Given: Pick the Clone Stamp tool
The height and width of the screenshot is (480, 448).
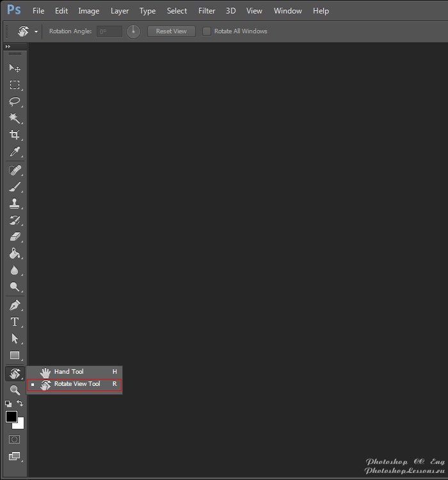Looking at the screenshot, I should point(14,204).
